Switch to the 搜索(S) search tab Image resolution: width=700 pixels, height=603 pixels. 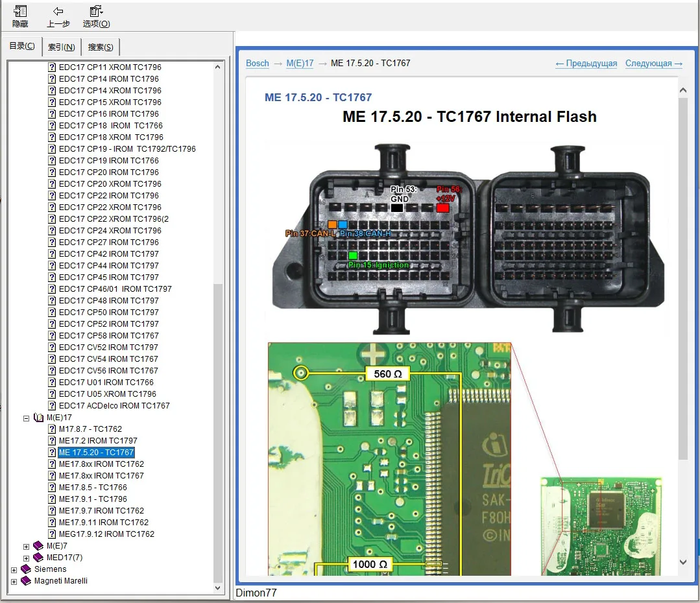pyautogui.click(x=101, y=47)
